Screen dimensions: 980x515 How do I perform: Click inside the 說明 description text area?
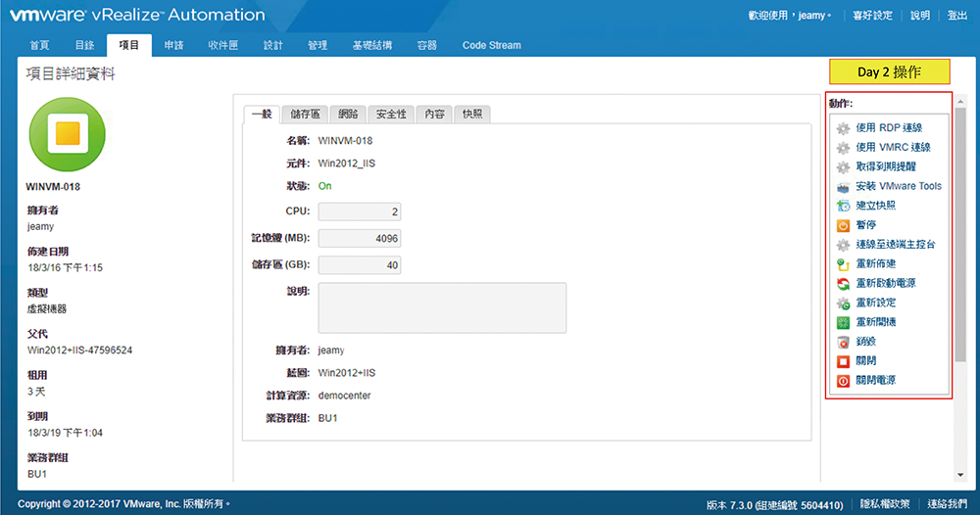coord(442,307)
